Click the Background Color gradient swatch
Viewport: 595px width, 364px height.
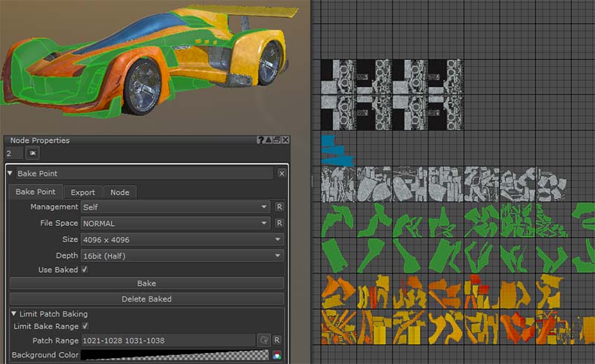pos(173,355)
